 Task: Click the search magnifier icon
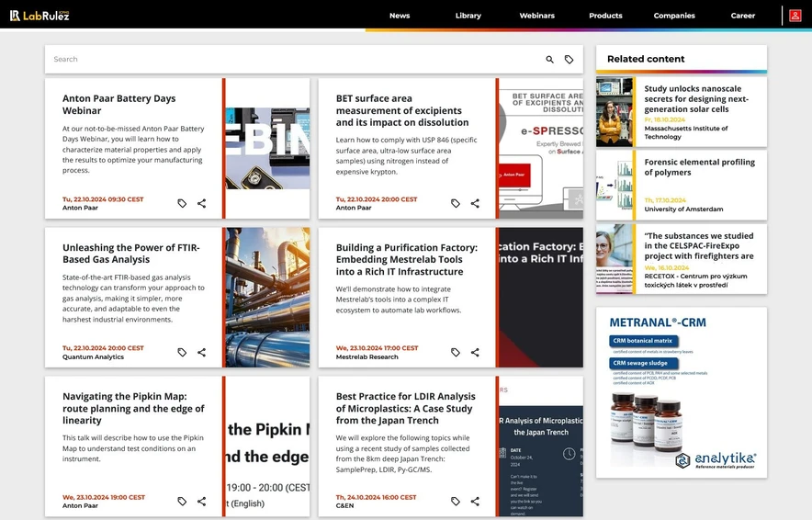pos(550,60)
